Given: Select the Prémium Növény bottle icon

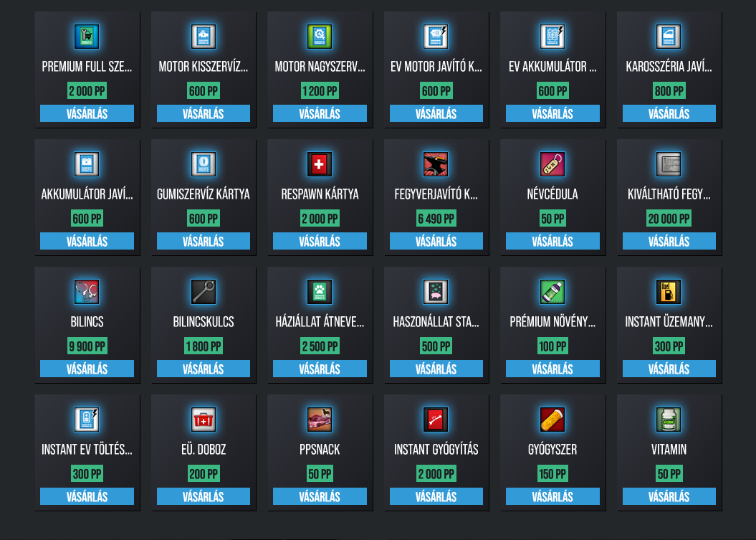Looking at the screenshot, I should click(552, 292).
